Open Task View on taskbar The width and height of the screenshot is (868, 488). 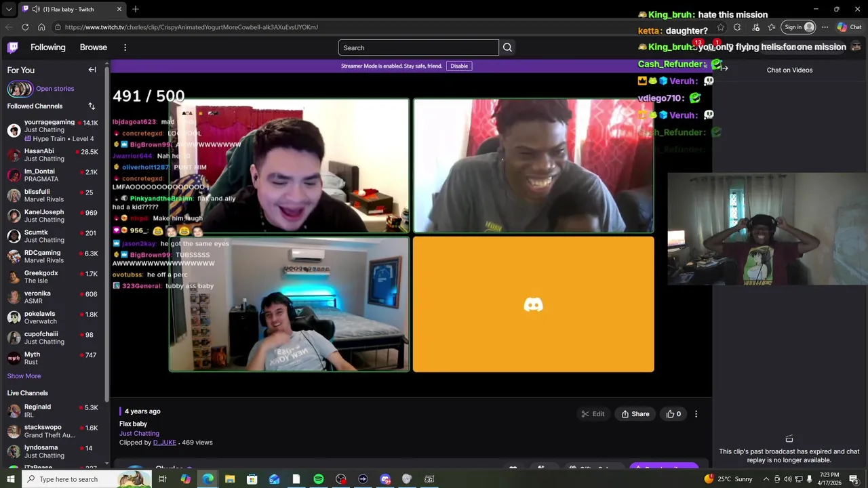[x=163, y=479]
